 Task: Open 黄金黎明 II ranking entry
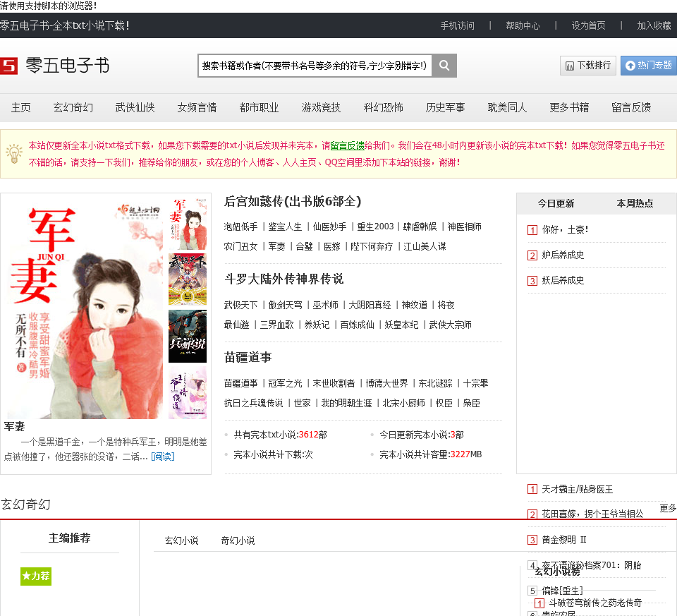pos(564,540)
